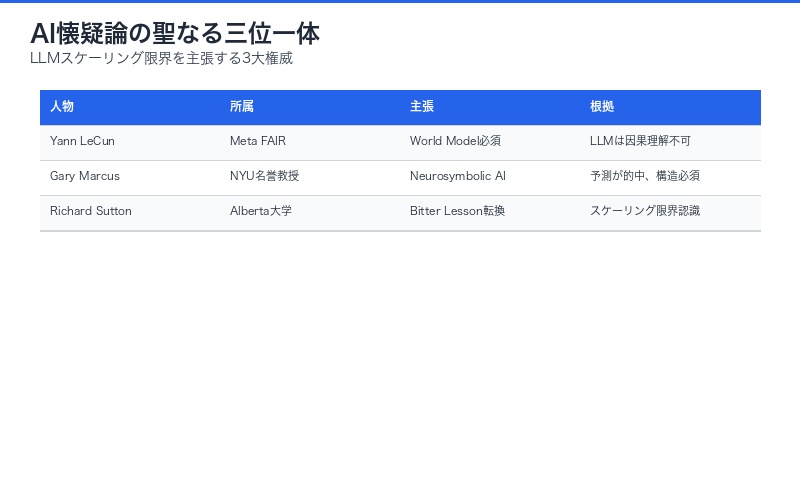
Task: Select the スケーリング限界認識 cell
Action: coord(645,211)
